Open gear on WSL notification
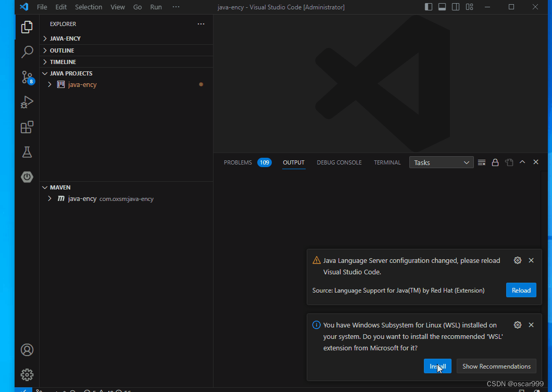This screenshot has height=392, width=552. tap(518, 325)
